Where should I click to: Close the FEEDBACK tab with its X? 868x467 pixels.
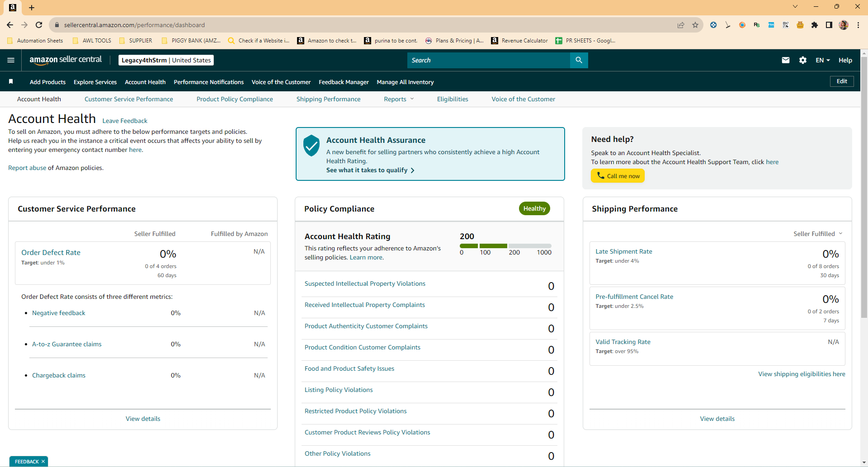tap(43, 462)
